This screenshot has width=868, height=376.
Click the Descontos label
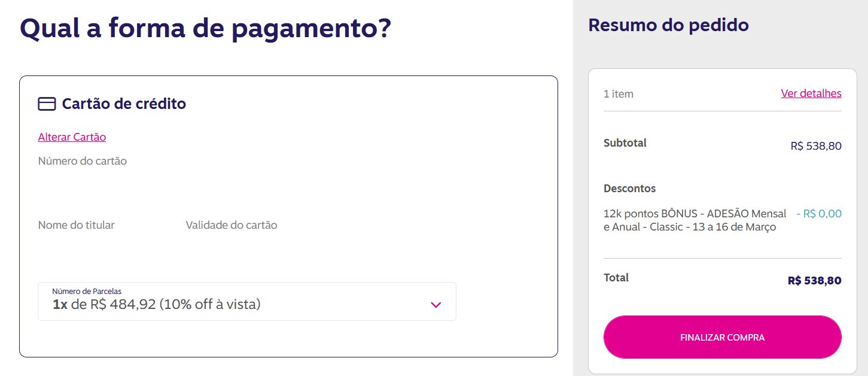(x=630, y=189)
